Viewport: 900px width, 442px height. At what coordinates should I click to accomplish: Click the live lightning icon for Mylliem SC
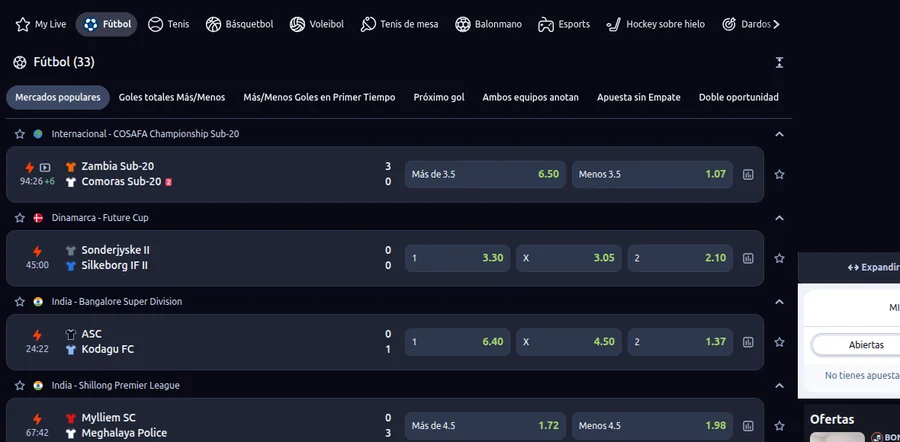pos(37,420)
